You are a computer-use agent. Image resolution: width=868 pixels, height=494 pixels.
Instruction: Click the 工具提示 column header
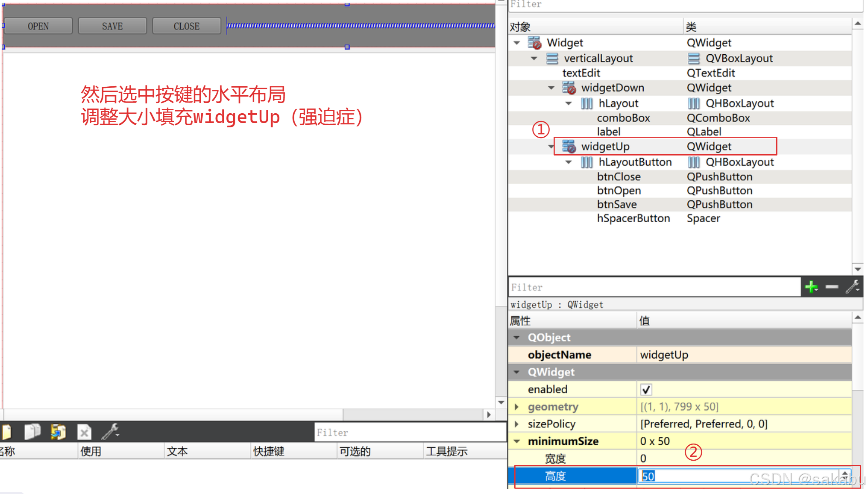(x=446, y=451)
